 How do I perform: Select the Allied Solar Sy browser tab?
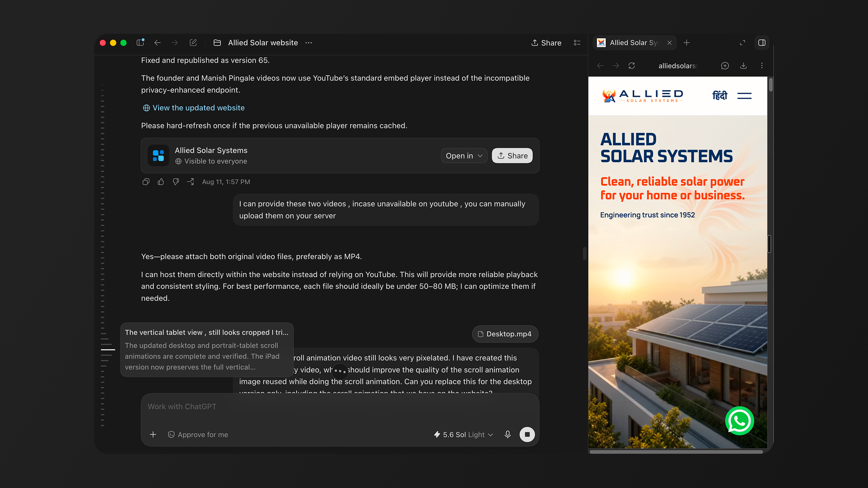point(635,43)
